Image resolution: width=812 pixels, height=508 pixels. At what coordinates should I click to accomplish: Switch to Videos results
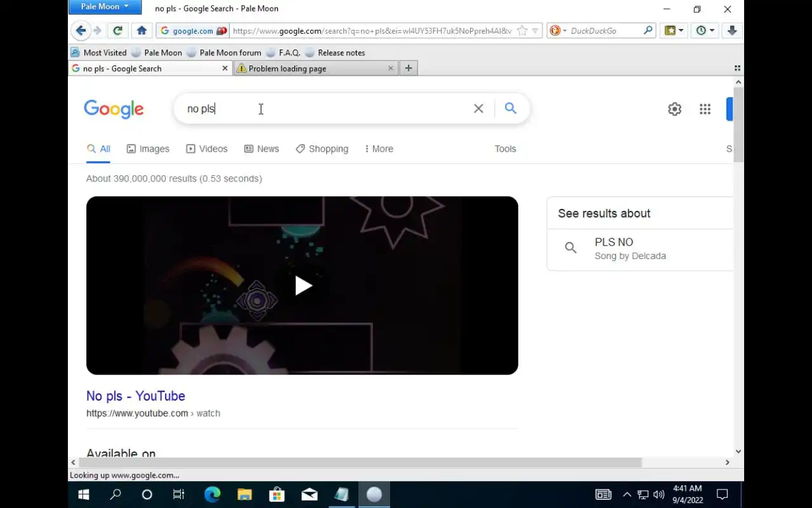pyautogui.click(x=207, y=149)
